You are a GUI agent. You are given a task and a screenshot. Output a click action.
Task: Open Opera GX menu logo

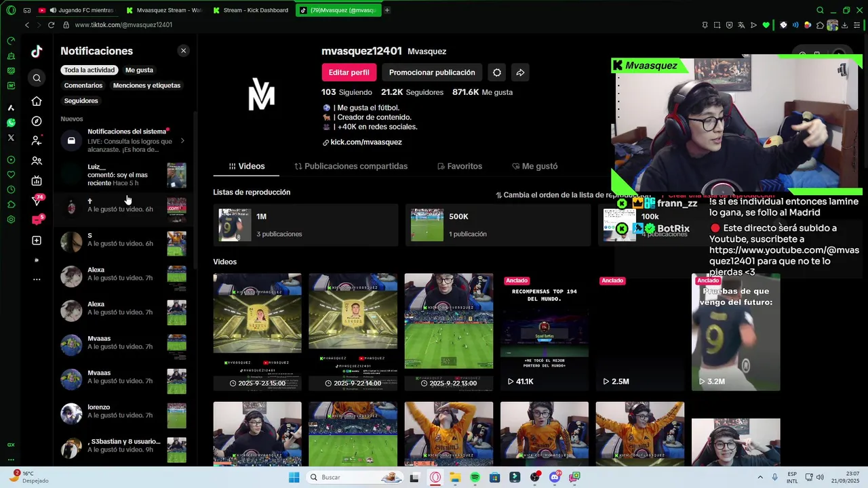point(11,10)
